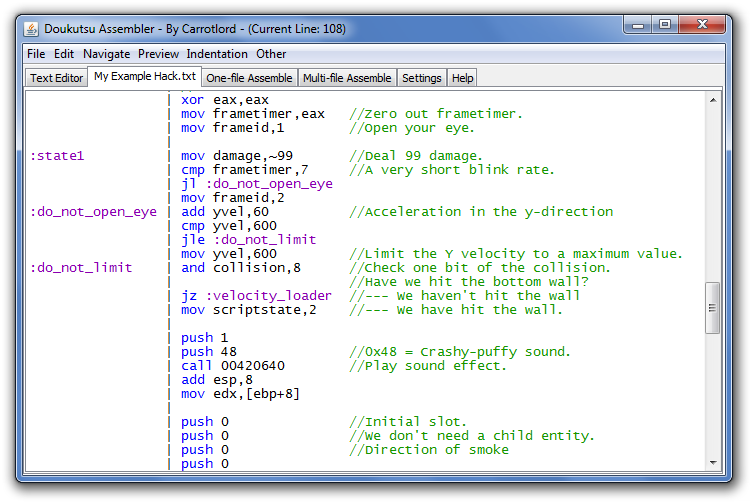
Task: Show the Help tab
Action: click(462, 78)
